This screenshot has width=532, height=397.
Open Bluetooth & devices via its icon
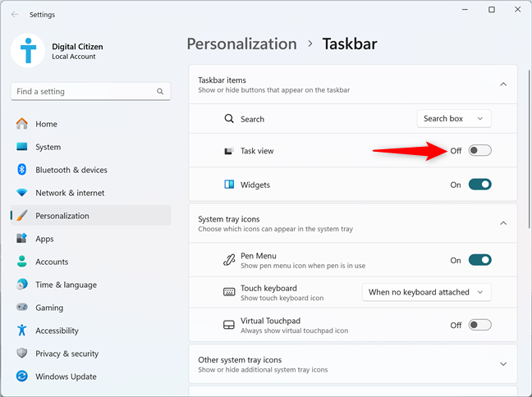click(22, 170)
